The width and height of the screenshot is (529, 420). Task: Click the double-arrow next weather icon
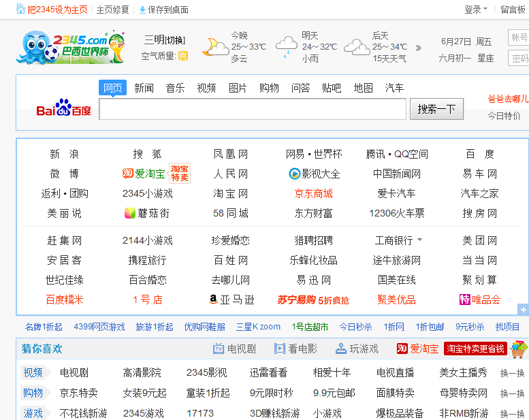(418, 48)
